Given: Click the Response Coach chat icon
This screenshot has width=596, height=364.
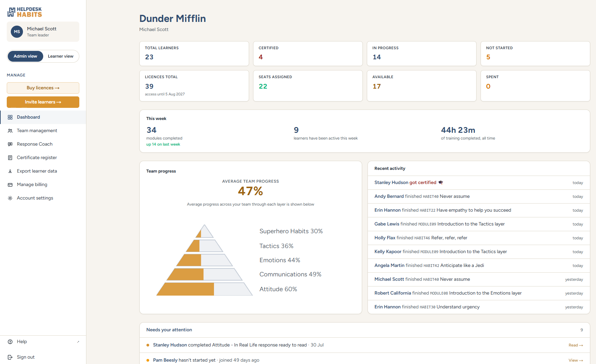Looking at the screenshot, I should [x=10, y=144].
